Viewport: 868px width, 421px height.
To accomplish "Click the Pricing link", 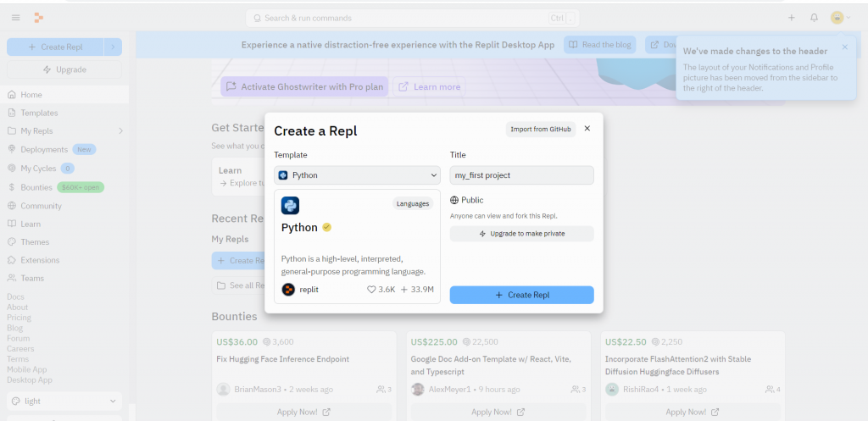I will 19,318.
